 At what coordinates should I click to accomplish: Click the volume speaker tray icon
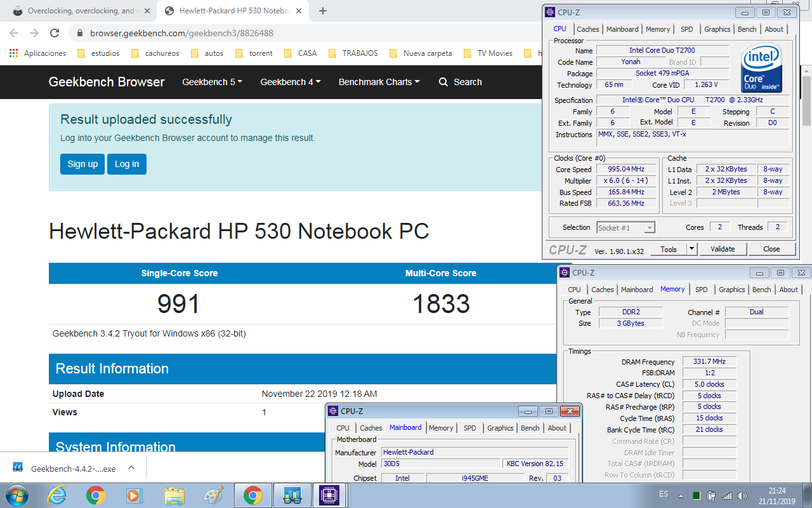tap(742, 495)
